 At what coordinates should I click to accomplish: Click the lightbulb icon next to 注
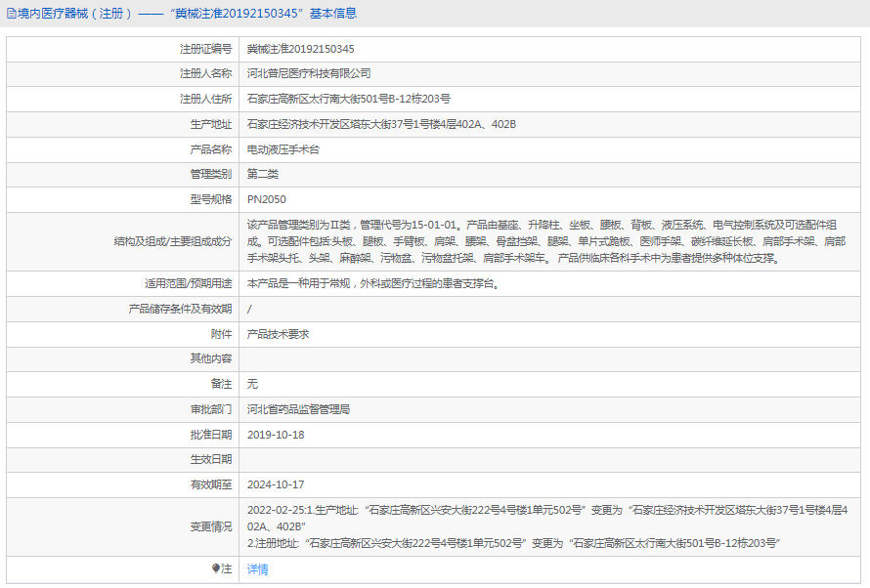pyautogui.click(x=216, y=568)
